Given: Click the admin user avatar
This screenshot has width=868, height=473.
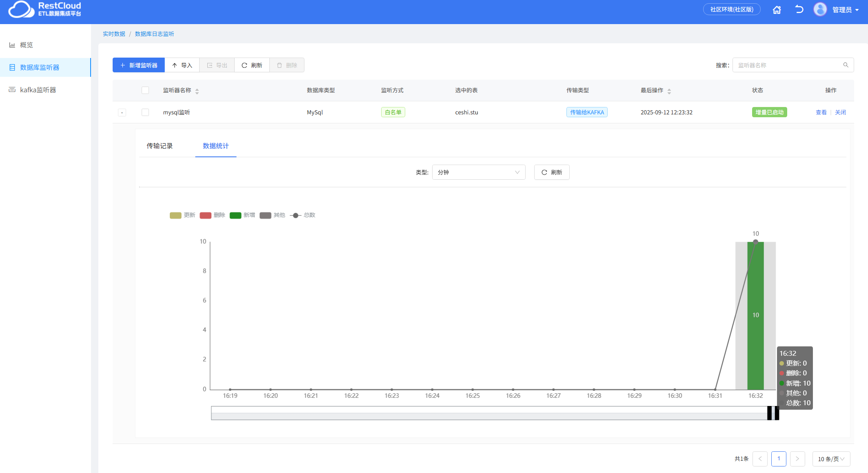Looking at the screenshot, I should pyautogui.click(x=820, y=9).
